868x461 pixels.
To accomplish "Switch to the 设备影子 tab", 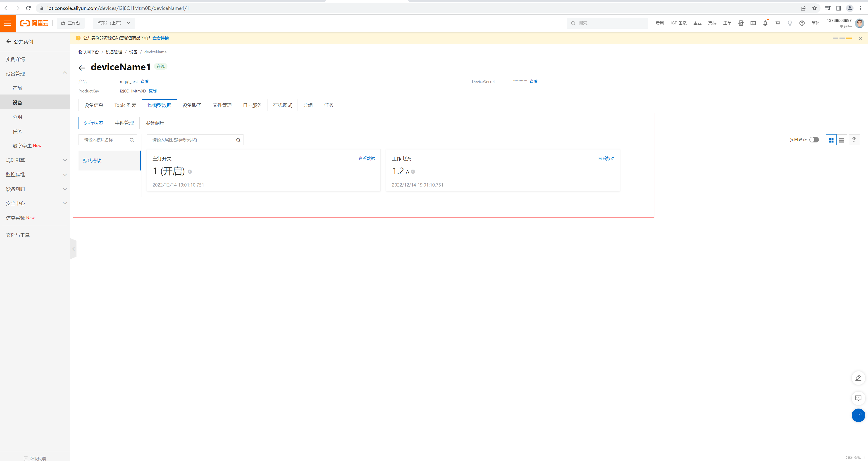I will [x=192, y=105].
